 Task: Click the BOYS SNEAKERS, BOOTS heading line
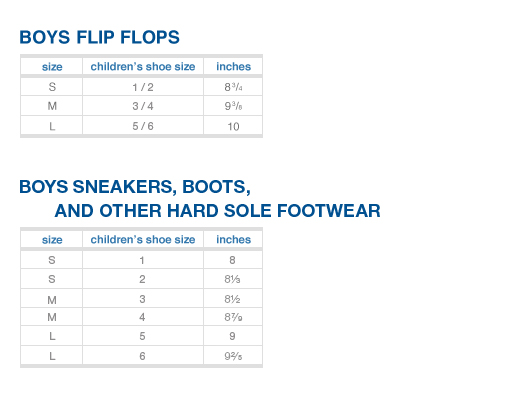click(x=135, y=187)
